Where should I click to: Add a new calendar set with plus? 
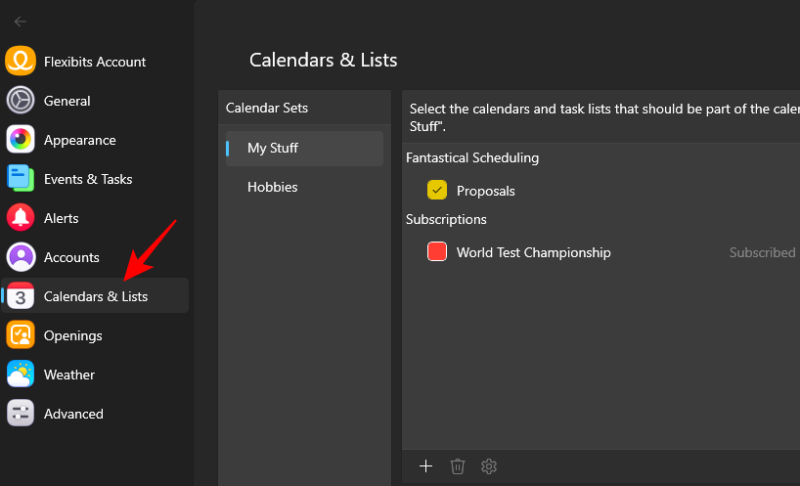(x=426, y=466)
